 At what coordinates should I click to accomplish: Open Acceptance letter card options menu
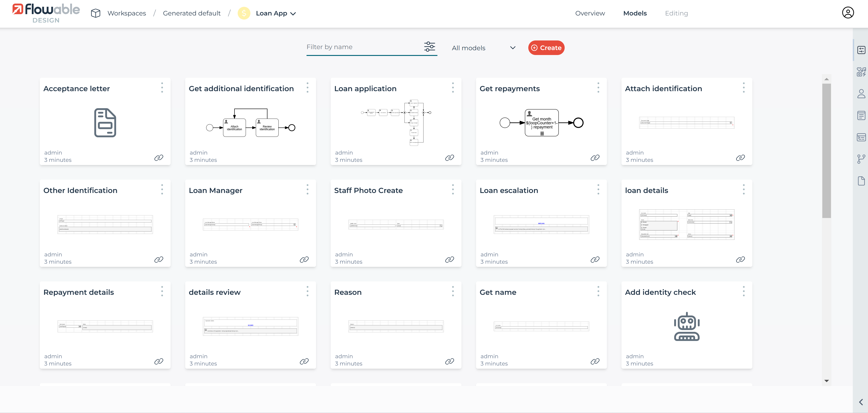pyautogui.click(x=162, y=88)
